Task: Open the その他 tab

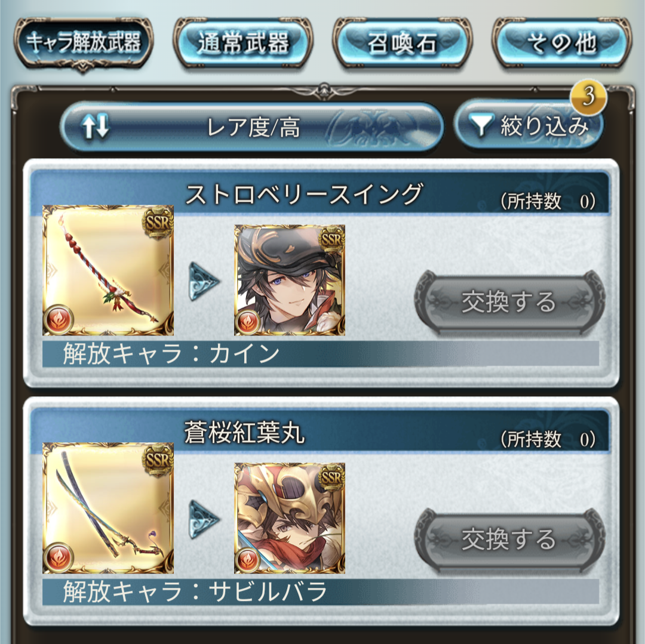Action: pyautogui.click(x=561, y=43)
